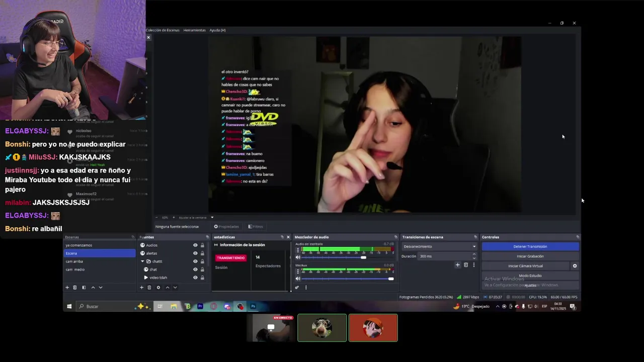644x362 pixels.
Task: Collapse Información de la sesión section
Action: tap(216, 245)
